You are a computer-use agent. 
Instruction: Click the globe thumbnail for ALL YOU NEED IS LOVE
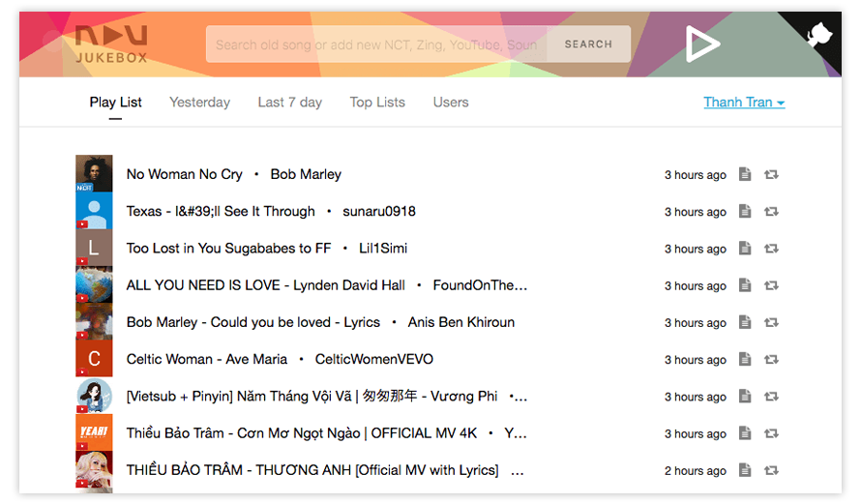point(94,285)
